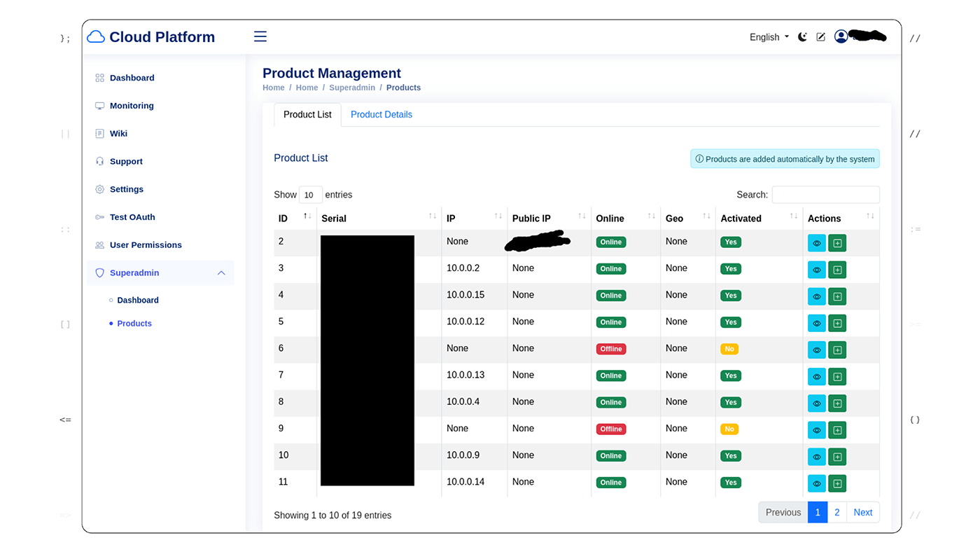980x552 pixels.
Task: View product ID 6 with eye icon
Action: tap(817, 350)
